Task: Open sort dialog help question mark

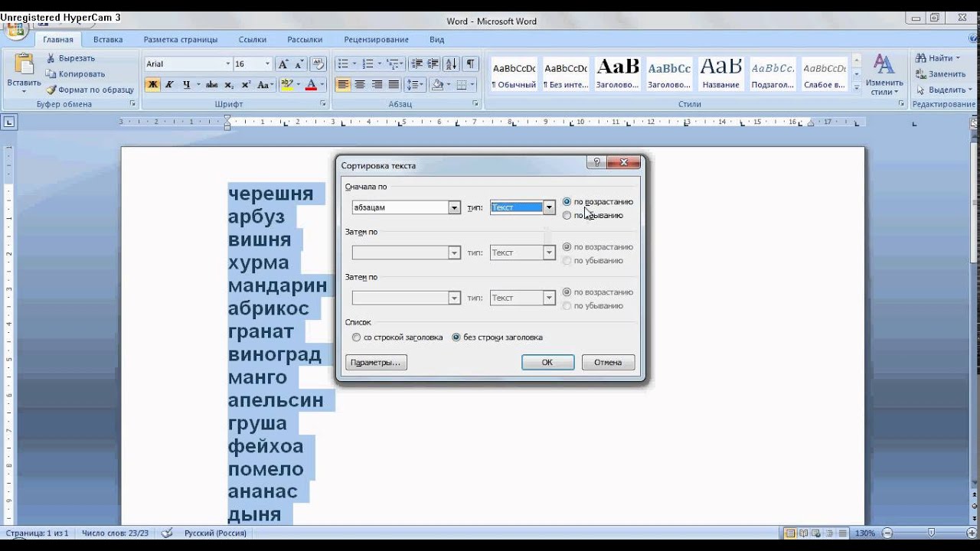Action: tap(596, 162)
